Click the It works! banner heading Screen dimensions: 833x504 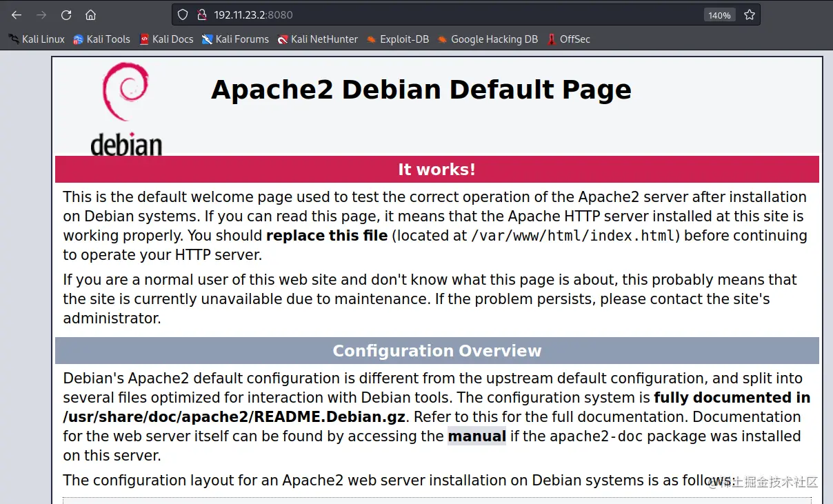[436, 169]
